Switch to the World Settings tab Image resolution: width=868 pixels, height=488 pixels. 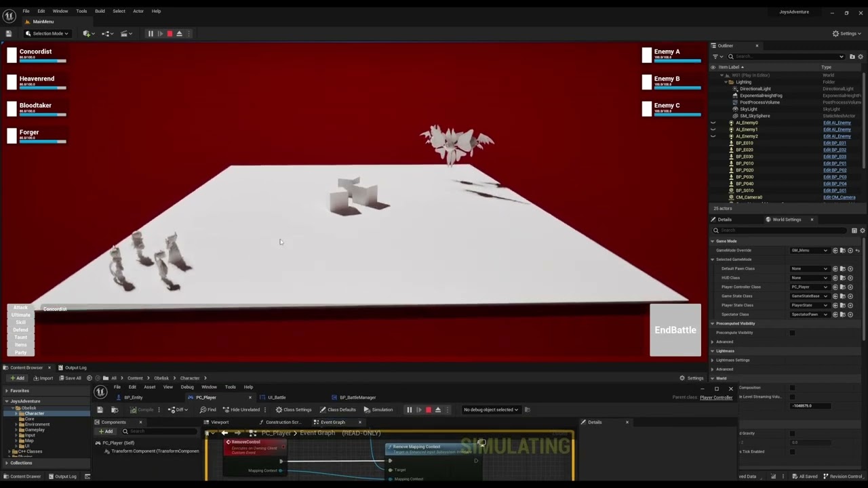pyautogui.click(x=787, y=220)
